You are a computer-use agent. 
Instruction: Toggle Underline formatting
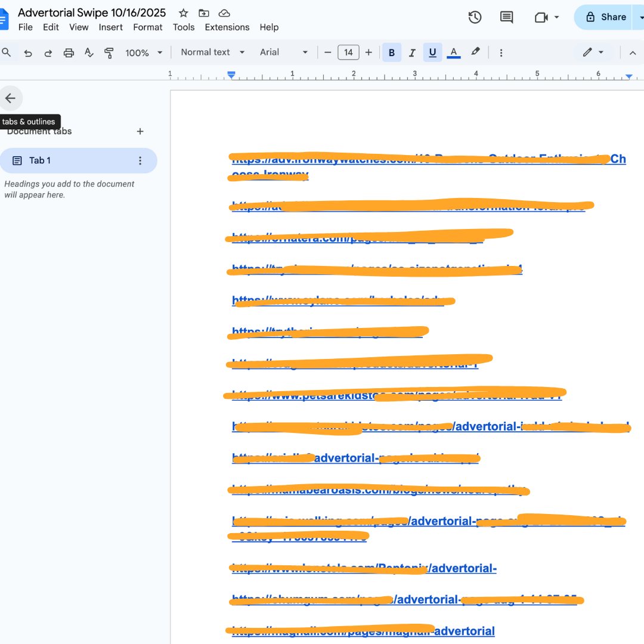point(432,52)
